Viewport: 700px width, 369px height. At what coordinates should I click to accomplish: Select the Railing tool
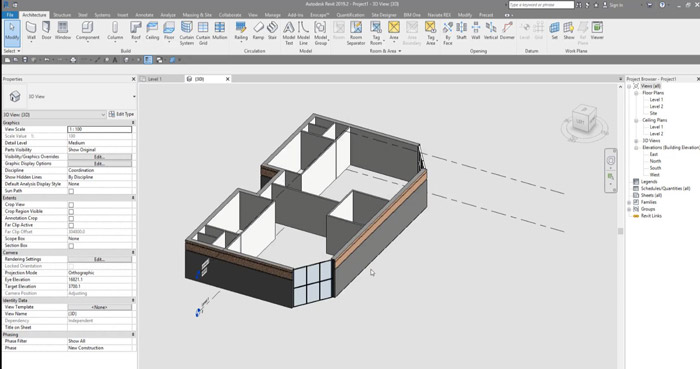click(x=241, y=31)
